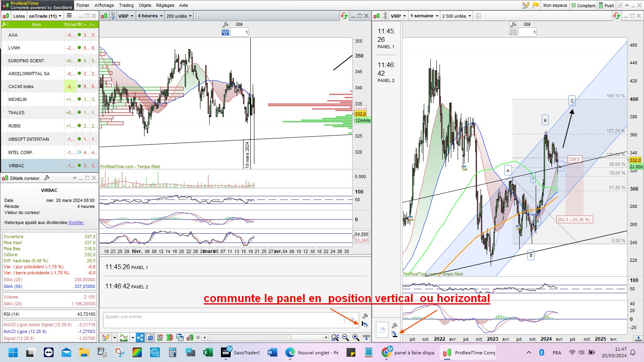644x362 pixels.
Task: Open notes panel wrench settings
Action: click(x=365, y=316)
